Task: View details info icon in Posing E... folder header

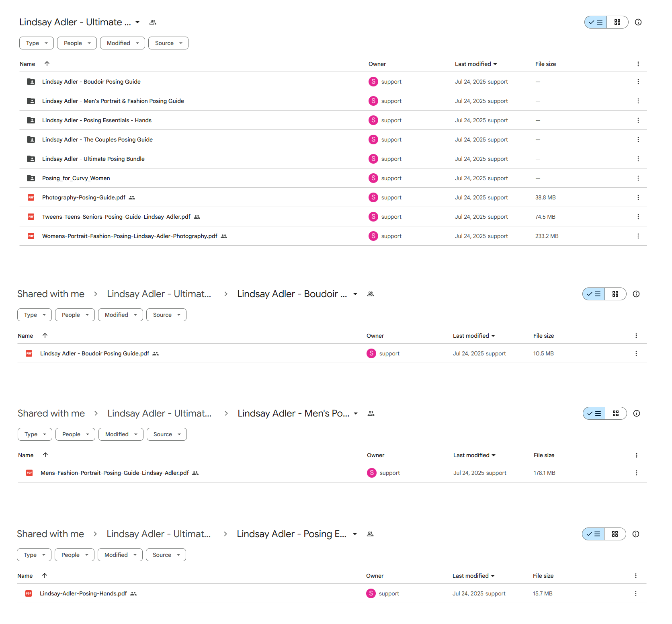Action: (x=635, y=534)
